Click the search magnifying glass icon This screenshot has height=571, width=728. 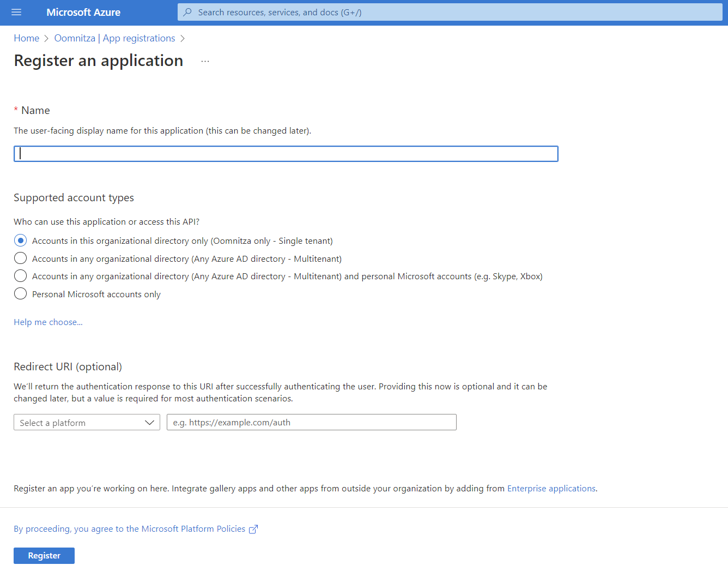[187, 12]
